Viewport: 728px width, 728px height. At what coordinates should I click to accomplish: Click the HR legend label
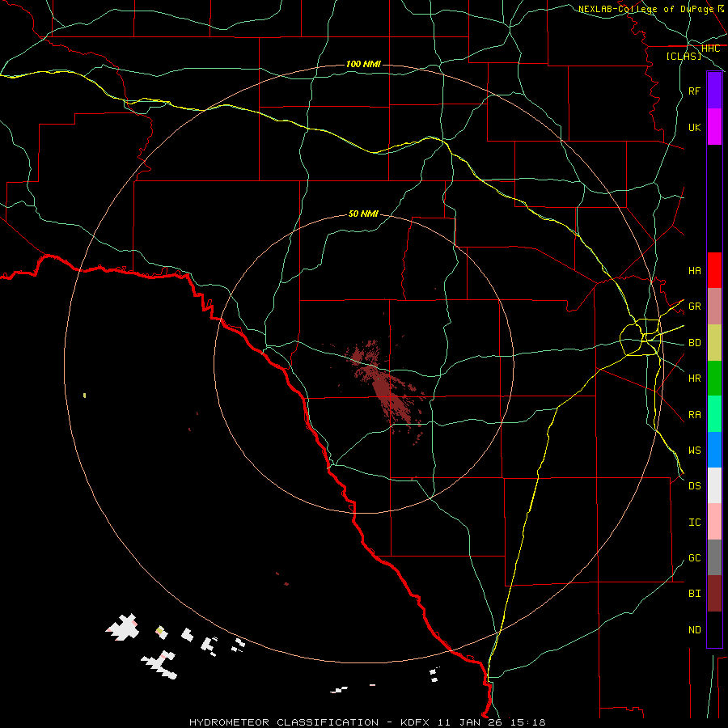[x=695, y=379]
